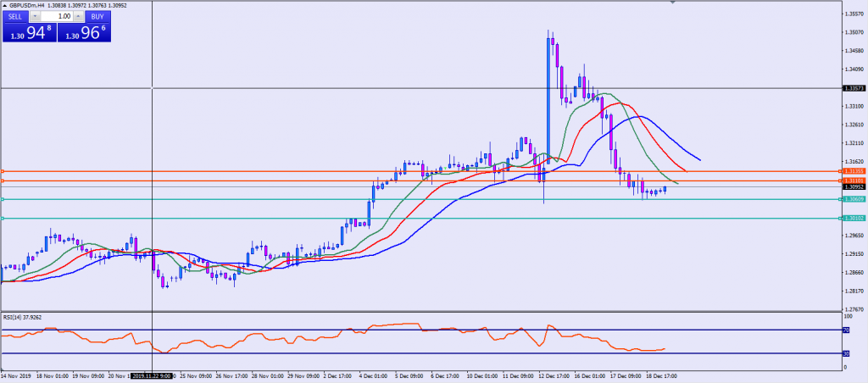Click the current price tag 1.30952
Viewport: 868px width, 383px height.
[854, 187]
